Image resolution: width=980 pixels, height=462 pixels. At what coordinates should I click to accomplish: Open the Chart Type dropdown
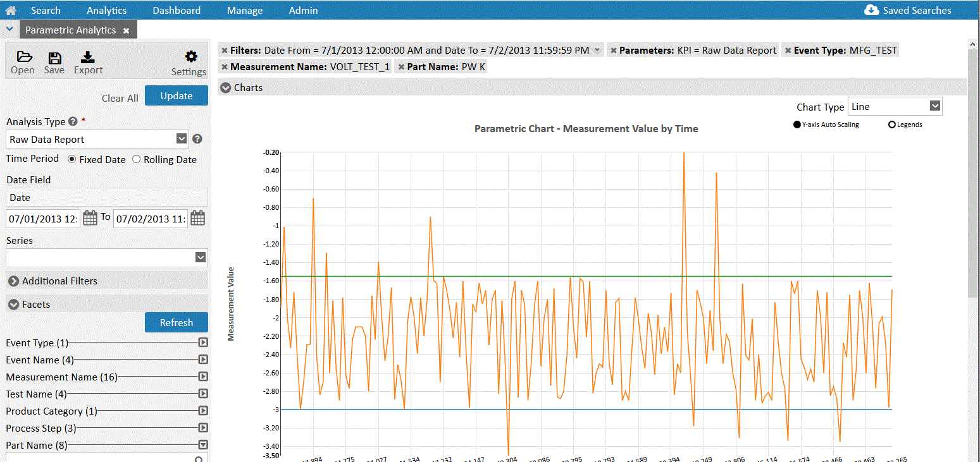(935, 106)
